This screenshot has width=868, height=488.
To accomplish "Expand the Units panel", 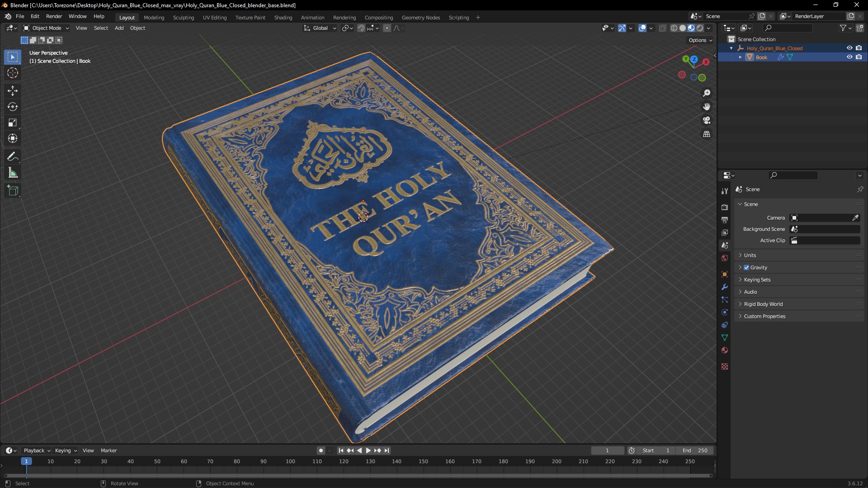I will pos(750,255).
